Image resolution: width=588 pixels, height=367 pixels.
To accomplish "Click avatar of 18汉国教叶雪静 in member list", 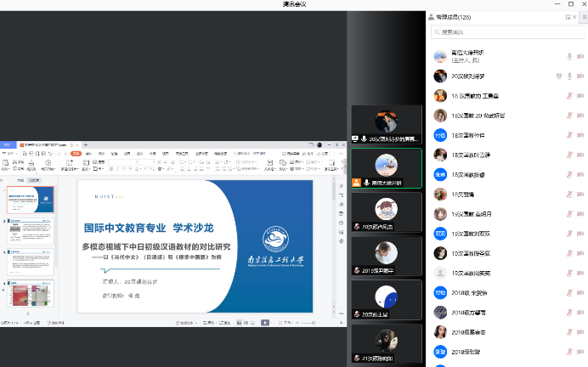I will pos(440,155).
